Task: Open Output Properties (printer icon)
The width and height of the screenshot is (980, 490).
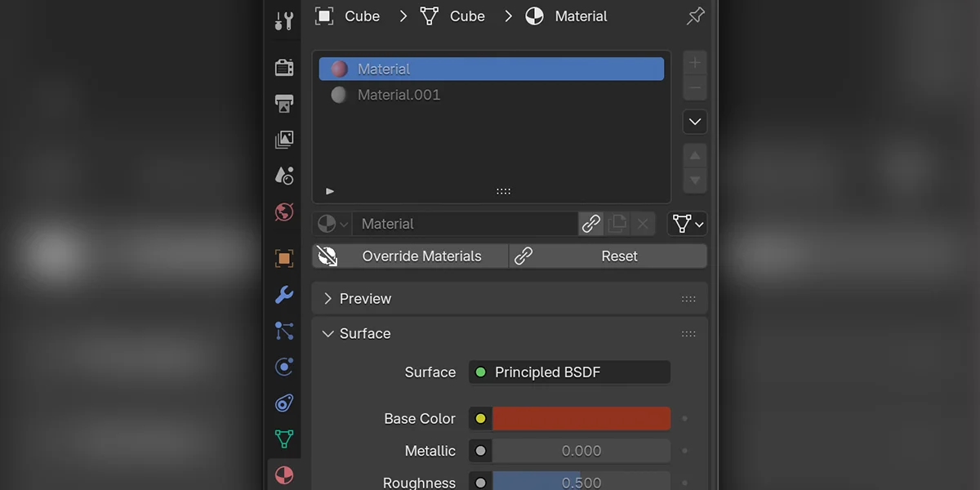Action: click(283, 104)
